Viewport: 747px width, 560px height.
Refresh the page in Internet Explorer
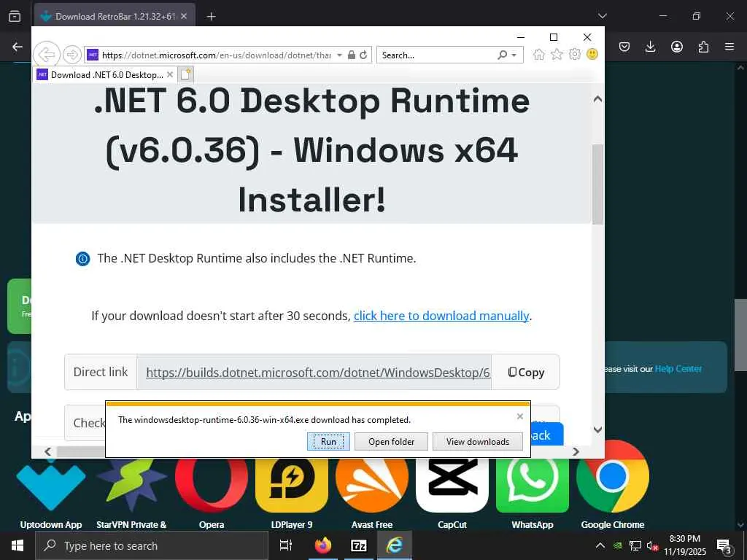coord(363,55)
